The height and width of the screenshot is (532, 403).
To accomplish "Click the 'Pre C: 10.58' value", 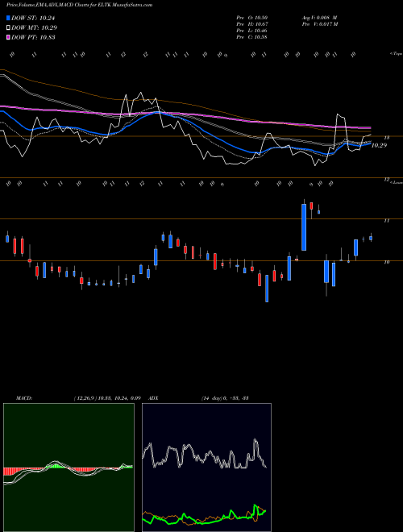I will 251,37.
